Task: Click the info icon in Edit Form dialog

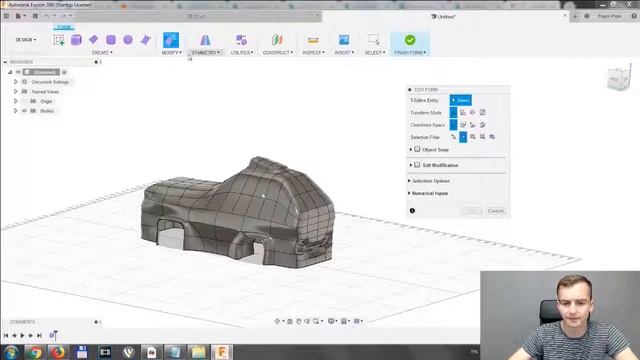Action: point(412,211)
